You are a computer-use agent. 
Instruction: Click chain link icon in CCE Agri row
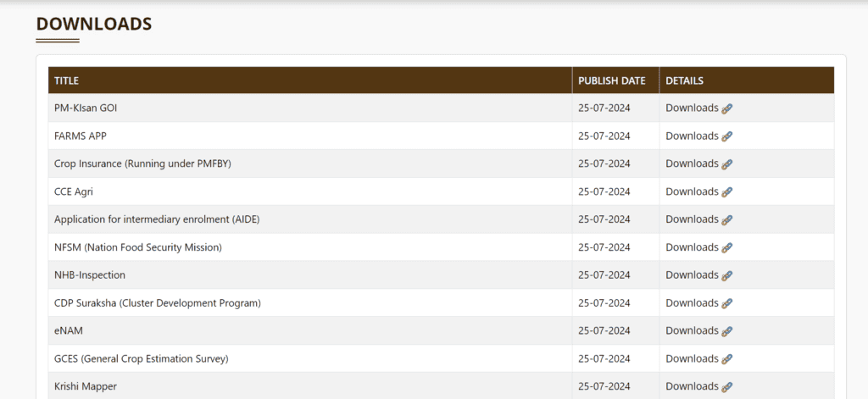tap(726, 192)
